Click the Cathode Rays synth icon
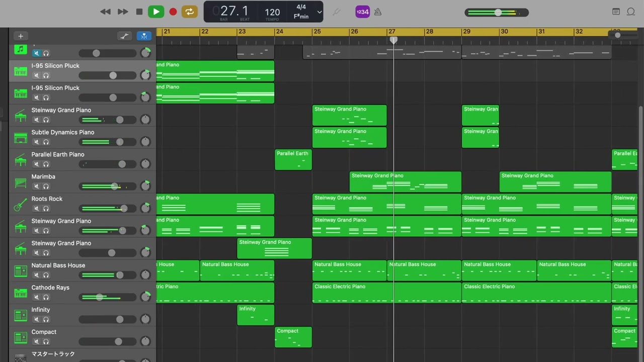The height and width of the screenshot is (362, 644). point(21,293)
